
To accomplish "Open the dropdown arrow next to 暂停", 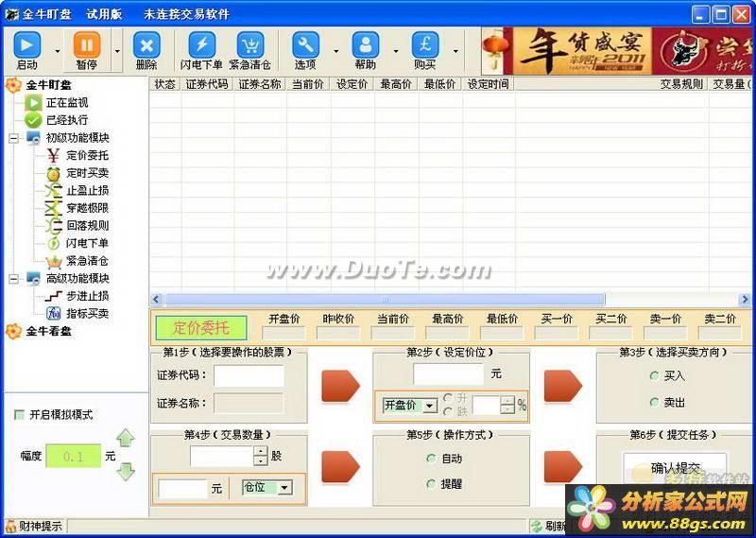I will click(117, 51).
